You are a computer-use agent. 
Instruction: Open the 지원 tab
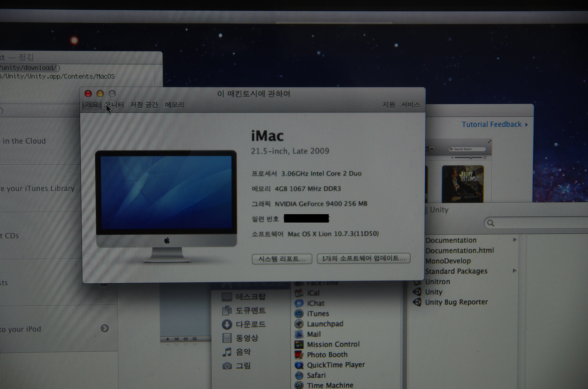[389, 105]
